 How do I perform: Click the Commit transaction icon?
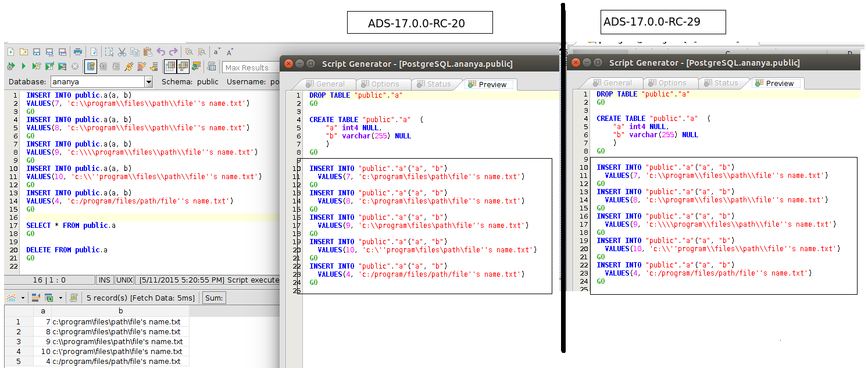tap(103, 66)
